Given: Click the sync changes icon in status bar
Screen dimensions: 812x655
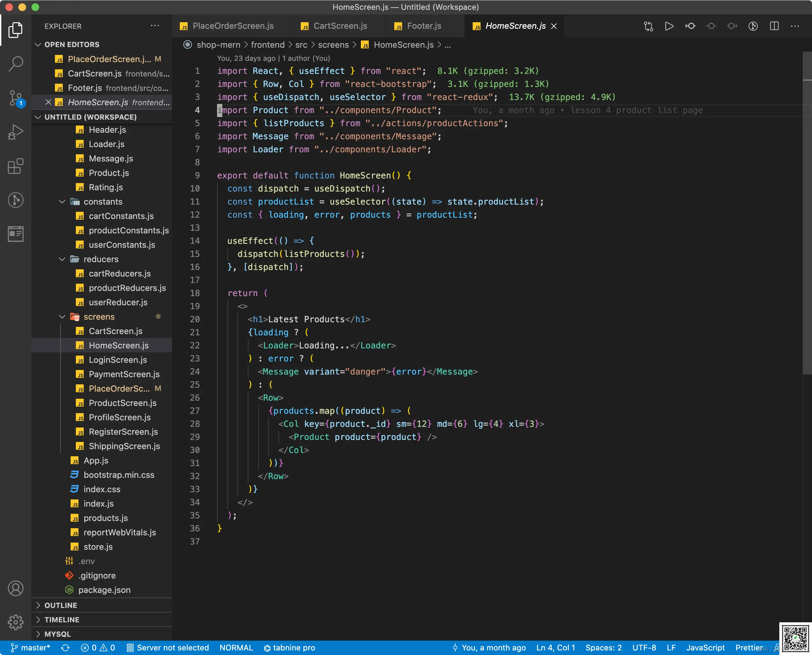Looking at the screenshot, I should pyautogui.click(x=65, y=648).
